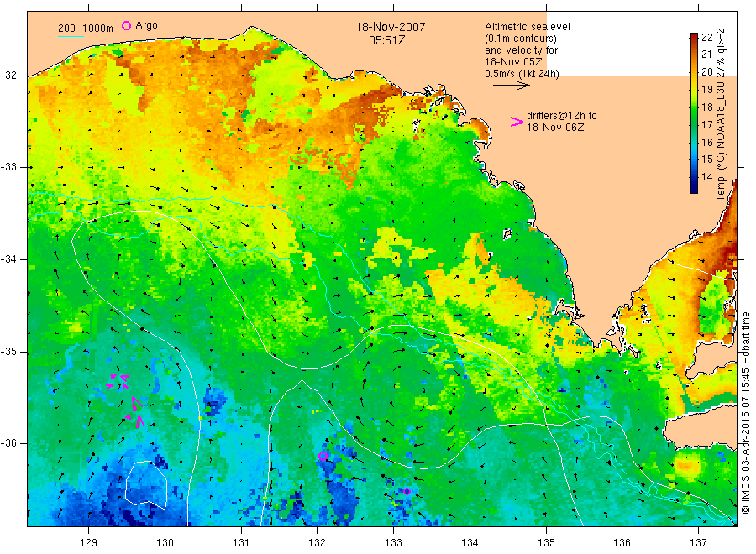Select the time text 05:51Z
756x554 pixels.
click(x=386, y=40)
